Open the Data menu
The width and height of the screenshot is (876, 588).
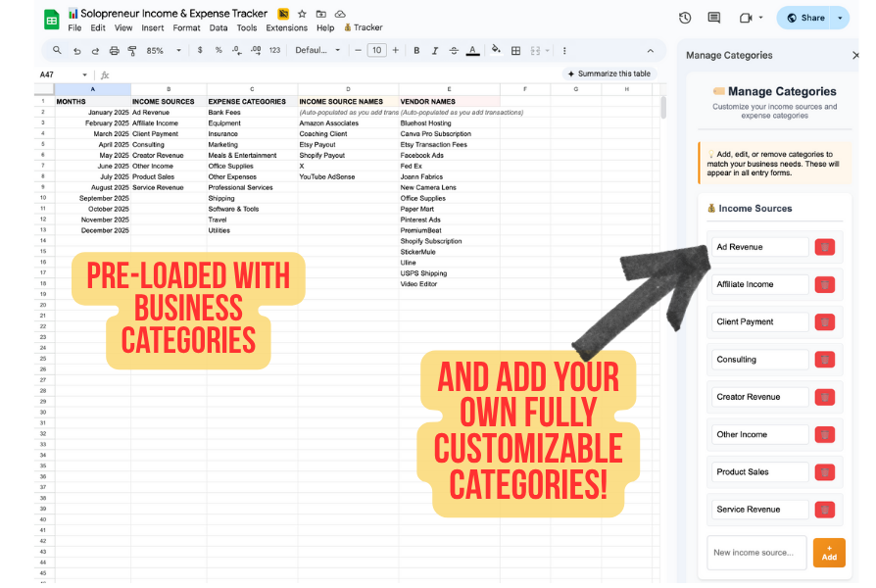(x=219, y=27)
